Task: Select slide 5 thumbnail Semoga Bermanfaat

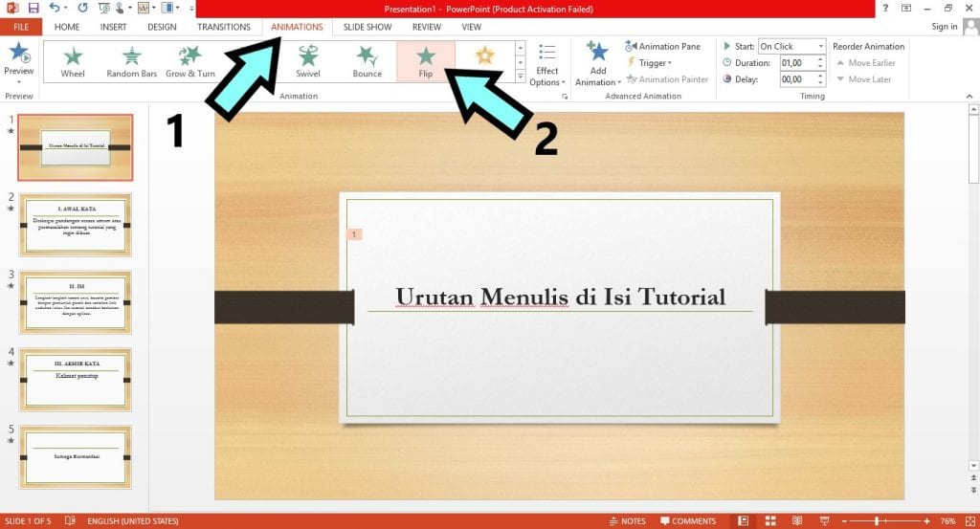Action: coord(76,457)
